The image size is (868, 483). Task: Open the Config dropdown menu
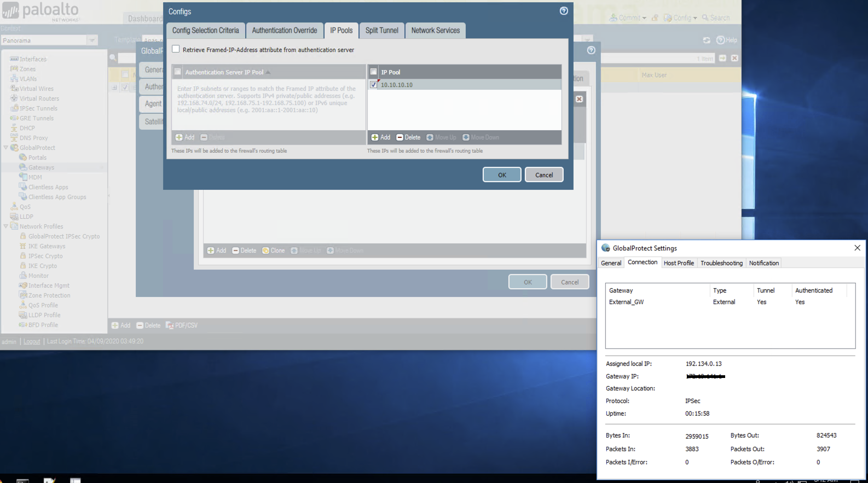(x=681, y=18)
